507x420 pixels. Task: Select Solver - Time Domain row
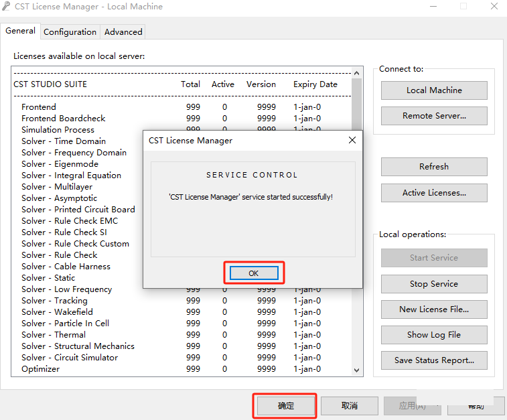click(x=78, y=141)
